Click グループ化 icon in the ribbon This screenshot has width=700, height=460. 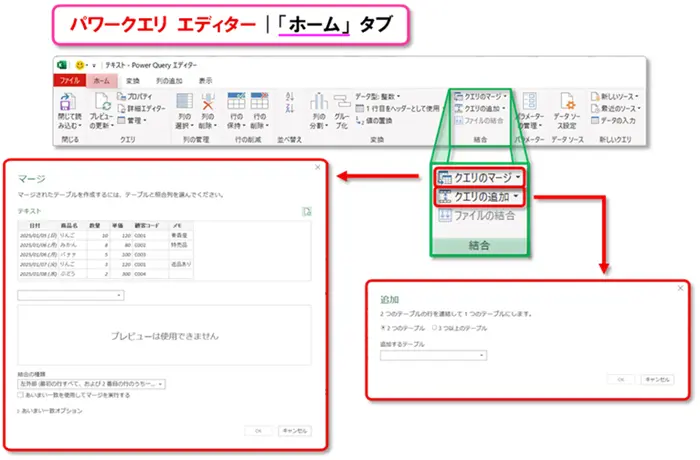click(x=342, y=101)
